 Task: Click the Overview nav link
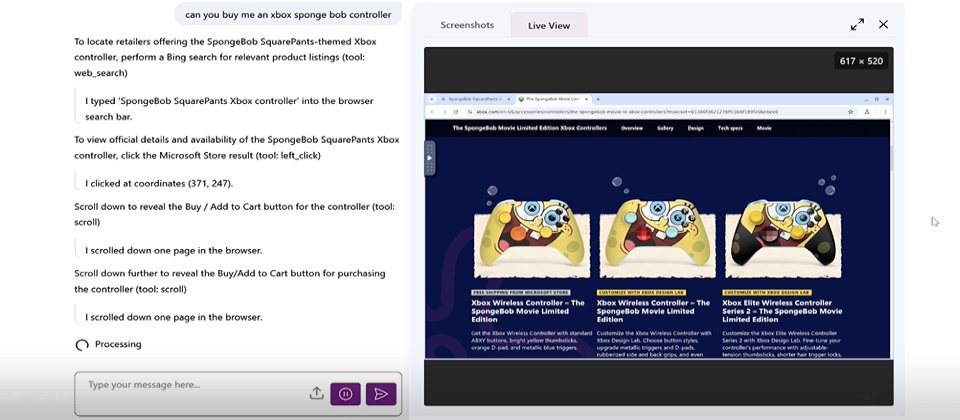[x=631, y=128]
